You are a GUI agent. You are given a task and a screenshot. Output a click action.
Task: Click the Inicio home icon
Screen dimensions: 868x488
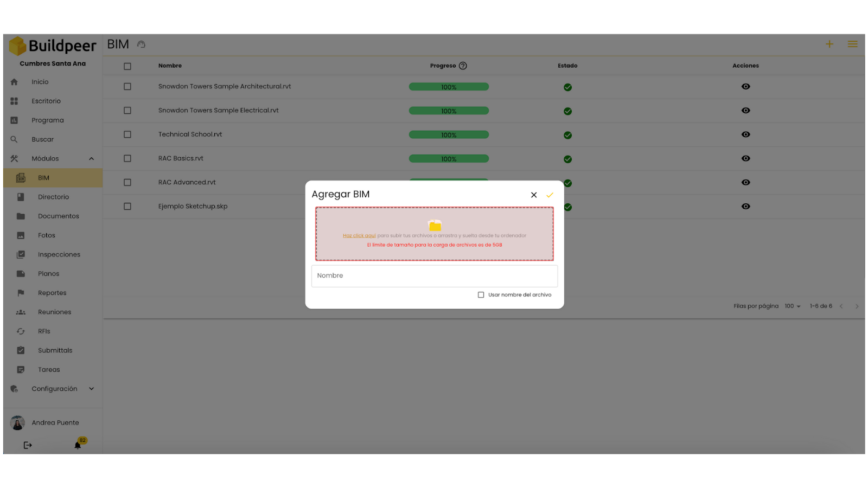pyautogui.click(x=14, y=82)
